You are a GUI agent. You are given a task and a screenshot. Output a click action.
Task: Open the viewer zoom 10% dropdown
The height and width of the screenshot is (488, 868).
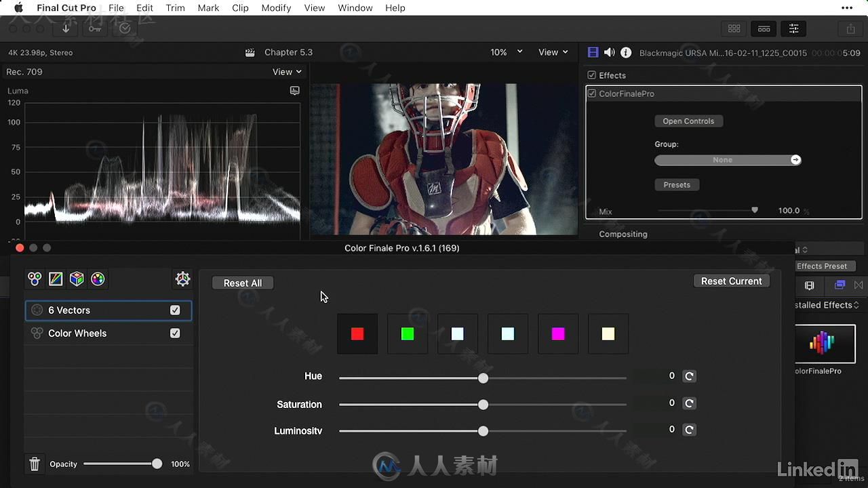[507, 52]
